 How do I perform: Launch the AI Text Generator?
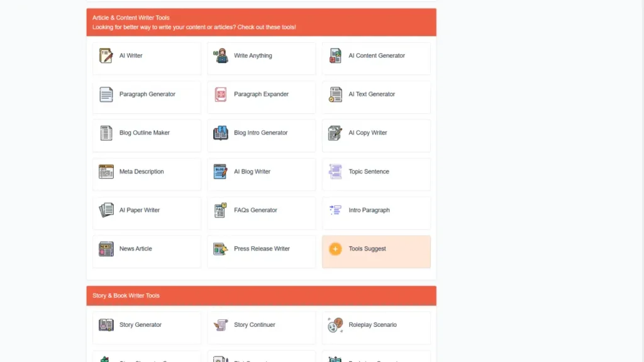(x=376, y=97)
